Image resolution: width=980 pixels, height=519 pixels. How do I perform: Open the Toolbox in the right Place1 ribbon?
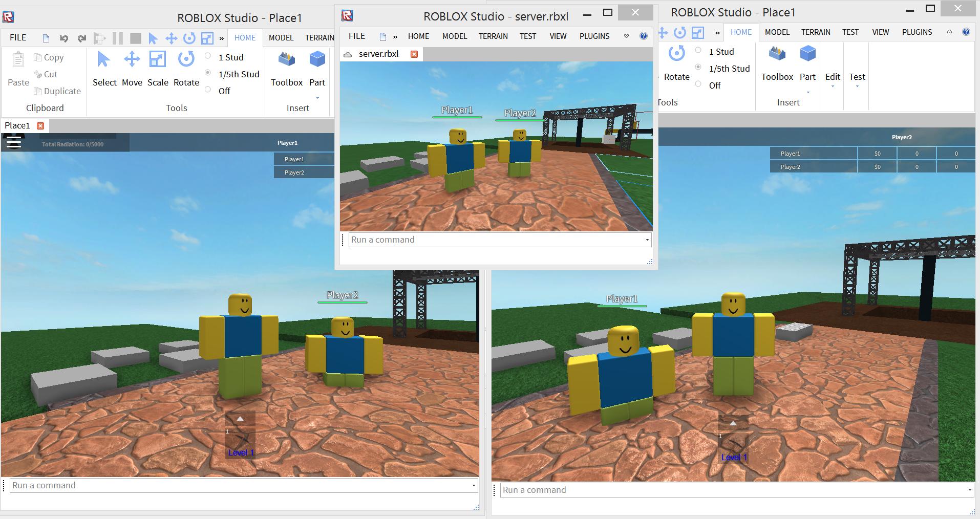pyautogui.click(x=777, y=63)
